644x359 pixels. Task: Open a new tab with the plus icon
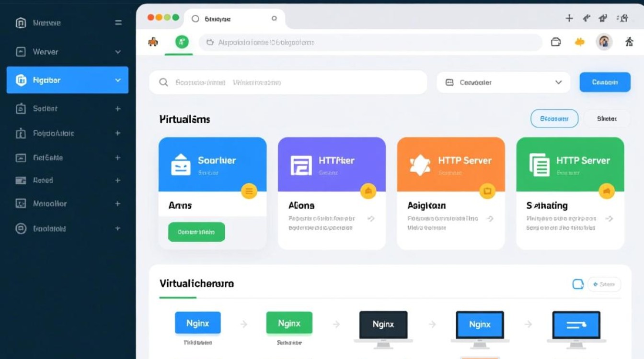[569, 18]
